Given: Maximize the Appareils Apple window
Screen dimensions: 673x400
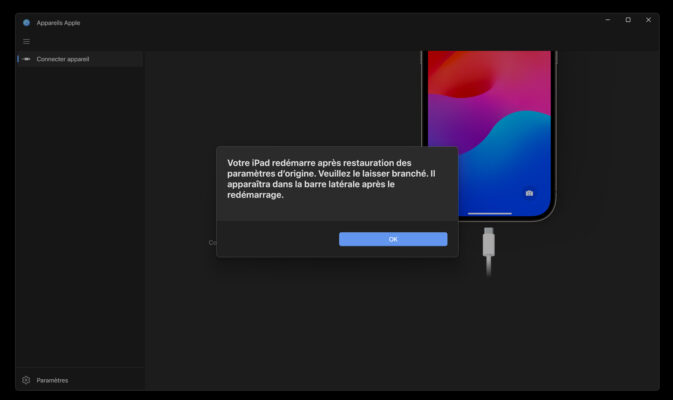Looking at the screenshot, I should pos(627,20).
